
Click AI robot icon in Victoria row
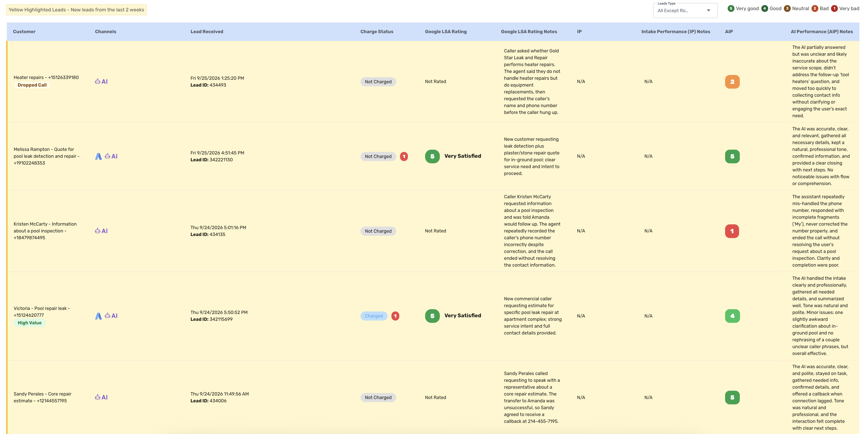111,316
